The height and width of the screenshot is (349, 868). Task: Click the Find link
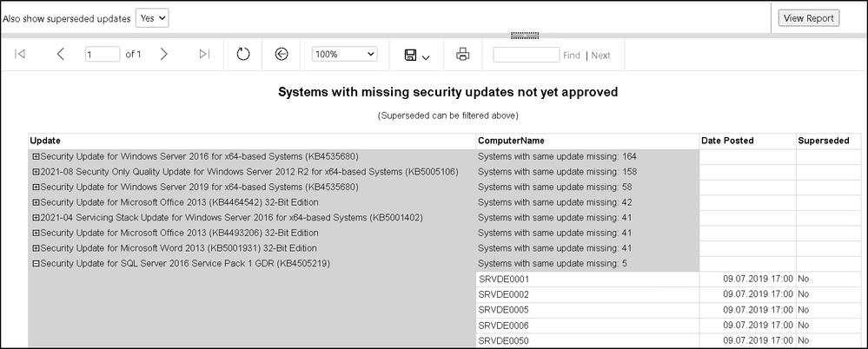[572, 56]
